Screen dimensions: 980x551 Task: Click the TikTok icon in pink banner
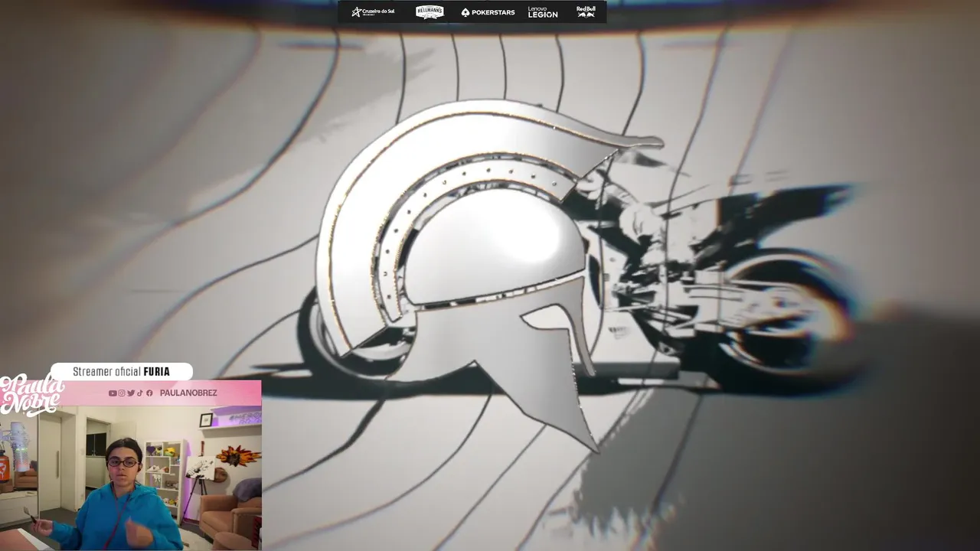point(140,393)
